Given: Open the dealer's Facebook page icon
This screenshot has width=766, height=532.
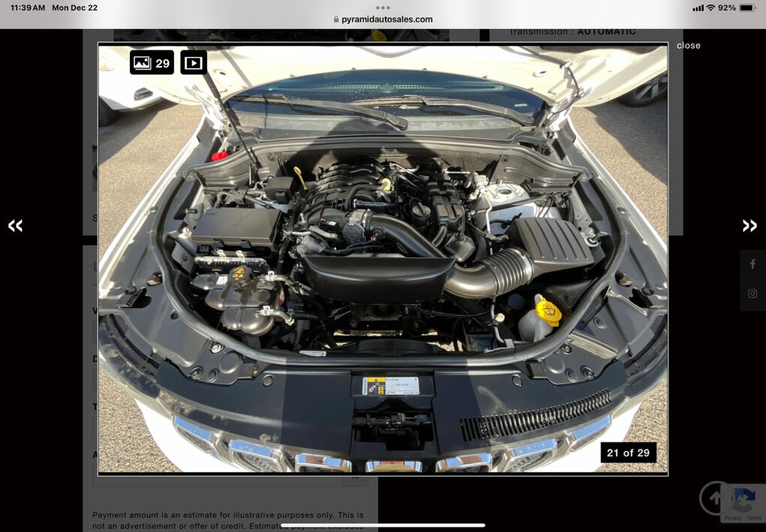Looking at the screenshot, I should click(x=752, y=264).
